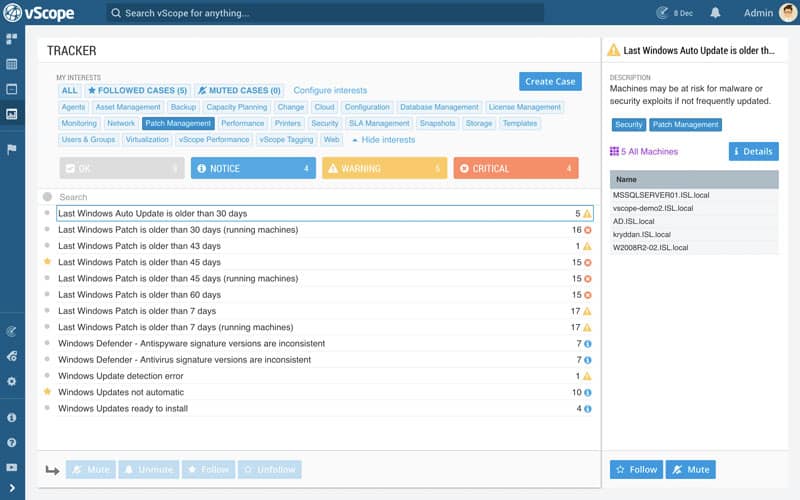Select 'Last Windows Patch is older than 7 days' row

point(324,311)
